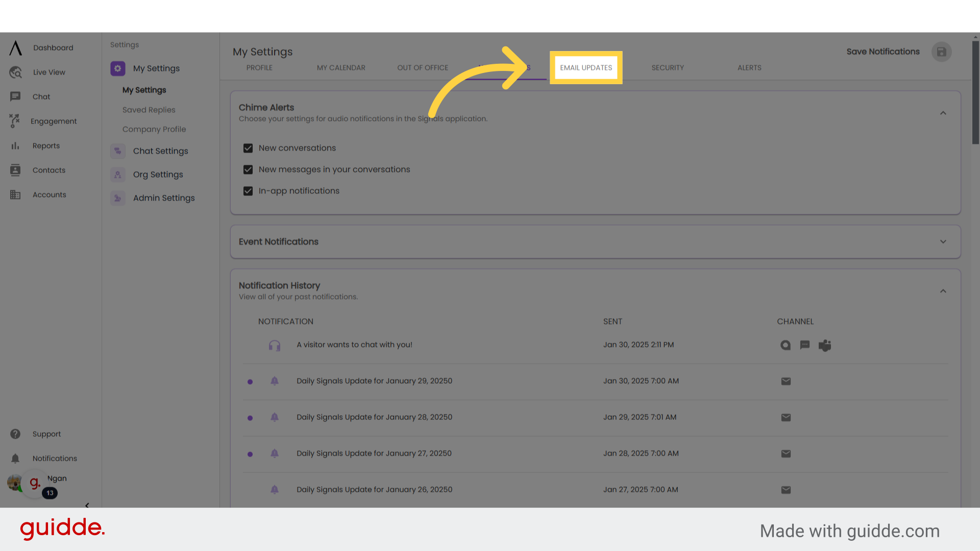Click email icon for January 29 update
Screen dimensions: 980x551
[x=786, y=381]
